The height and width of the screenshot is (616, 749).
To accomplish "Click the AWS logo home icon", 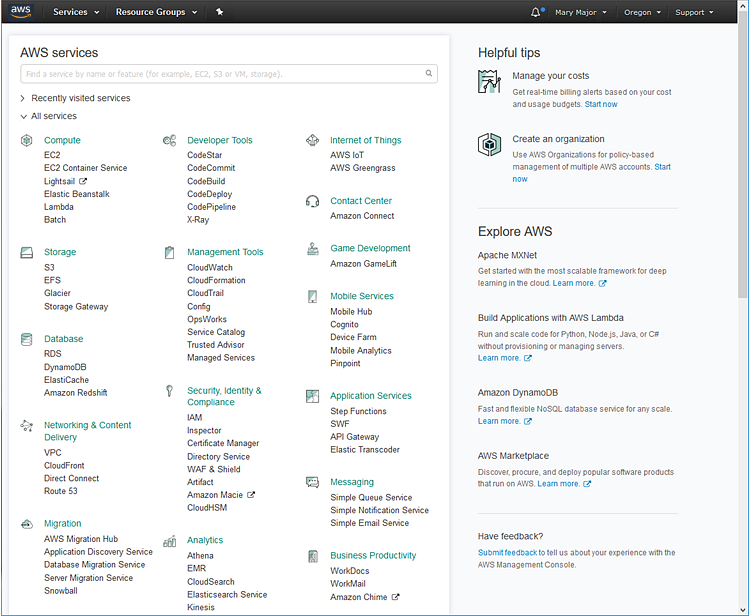I will point(21,11).
